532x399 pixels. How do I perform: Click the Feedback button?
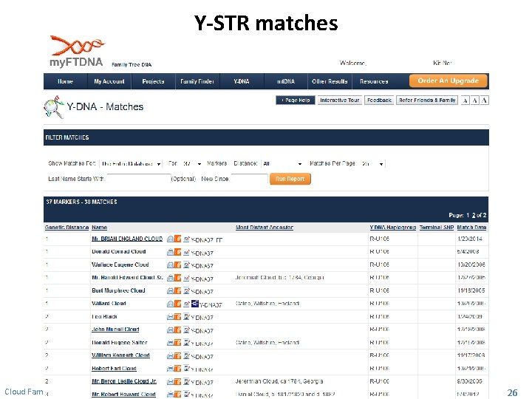379,100
